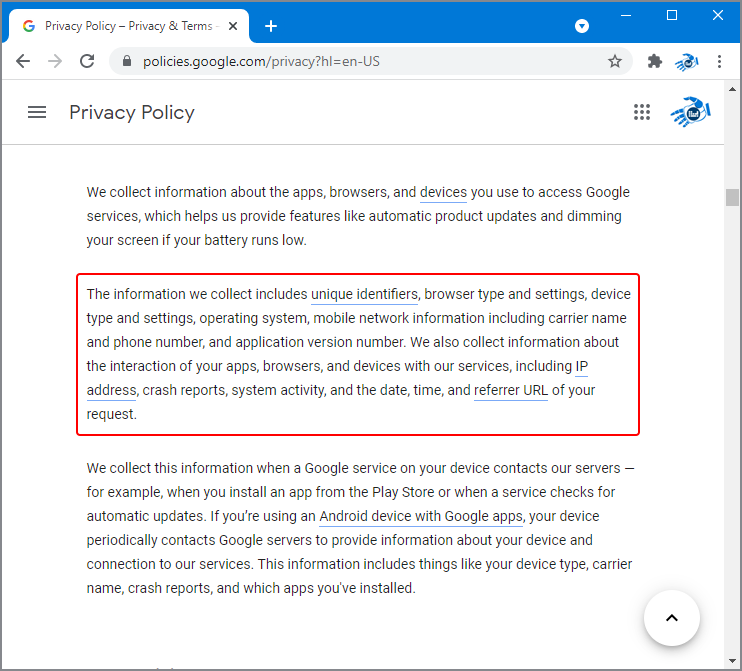Screen dimensions: 742x671
Task: Open the hamburger main menu
Action: [37, 112]
